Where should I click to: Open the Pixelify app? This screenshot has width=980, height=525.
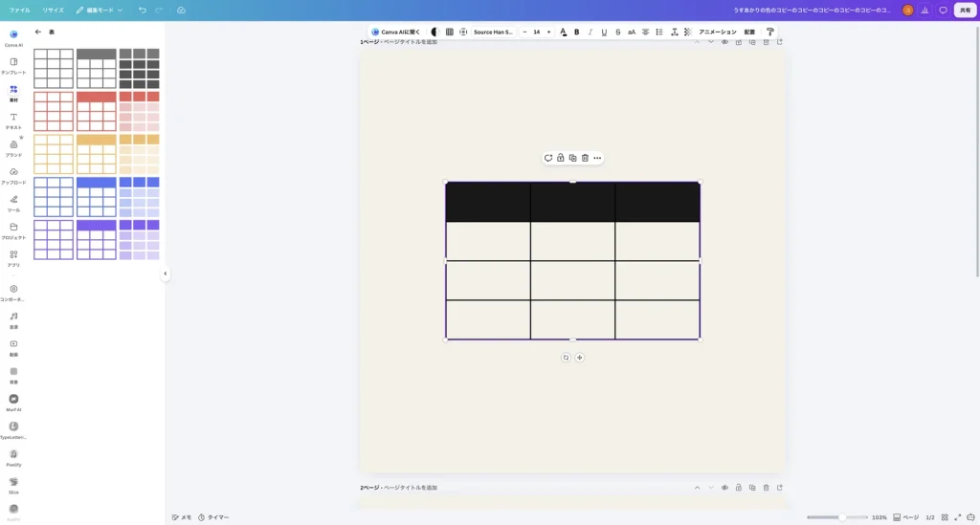pyautogui.click(x=13, y=457)
